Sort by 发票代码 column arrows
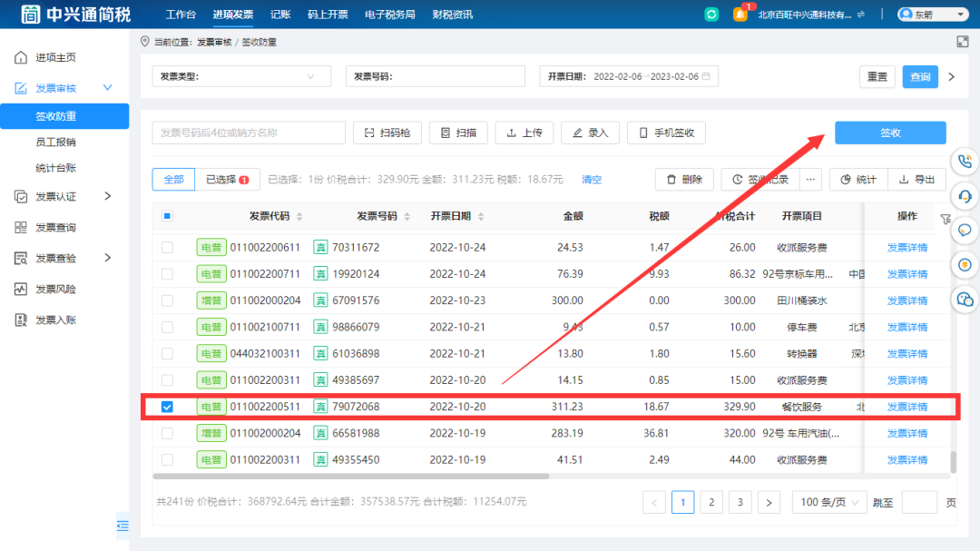 point(299,216)
